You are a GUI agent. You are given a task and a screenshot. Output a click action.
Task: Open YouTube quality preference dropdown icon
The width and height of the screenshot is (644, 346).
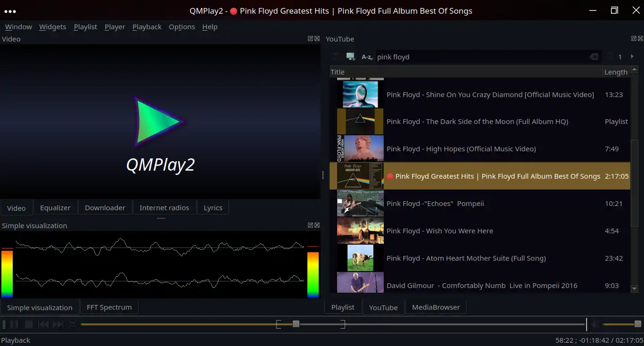coord(350,57)
